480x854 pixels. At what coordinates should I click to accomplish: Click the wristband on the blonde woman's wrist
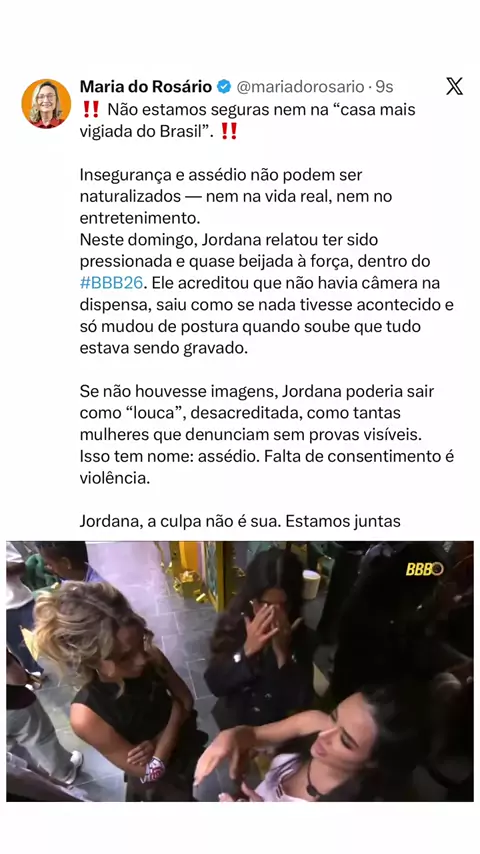click(153, 769)
